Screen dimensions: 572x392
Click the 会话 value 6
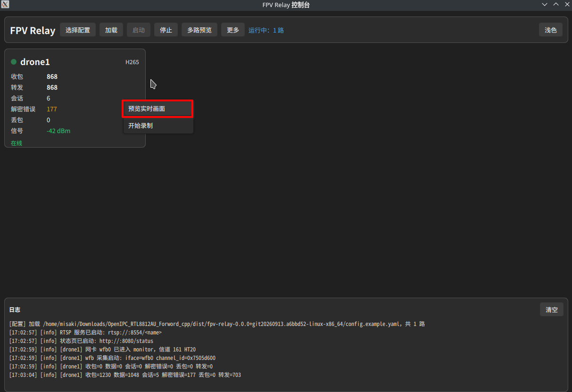click(49, 98)
